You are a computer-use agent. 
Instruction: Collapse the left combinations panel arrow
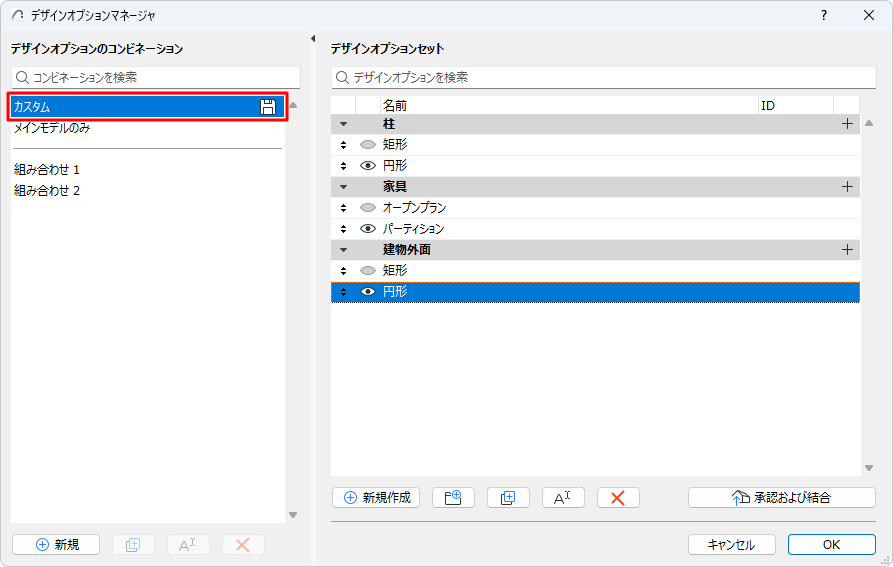click(313, 39)
